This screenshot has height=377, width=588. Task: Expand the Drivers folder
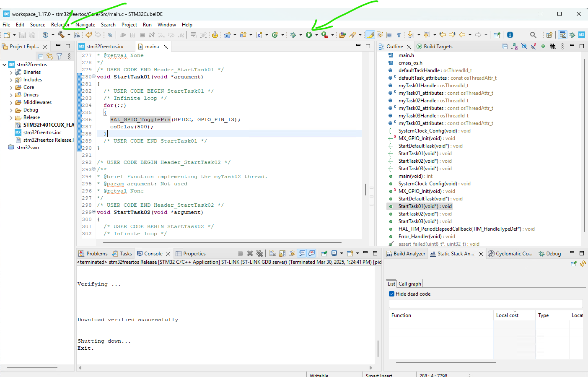pos(11,95)
